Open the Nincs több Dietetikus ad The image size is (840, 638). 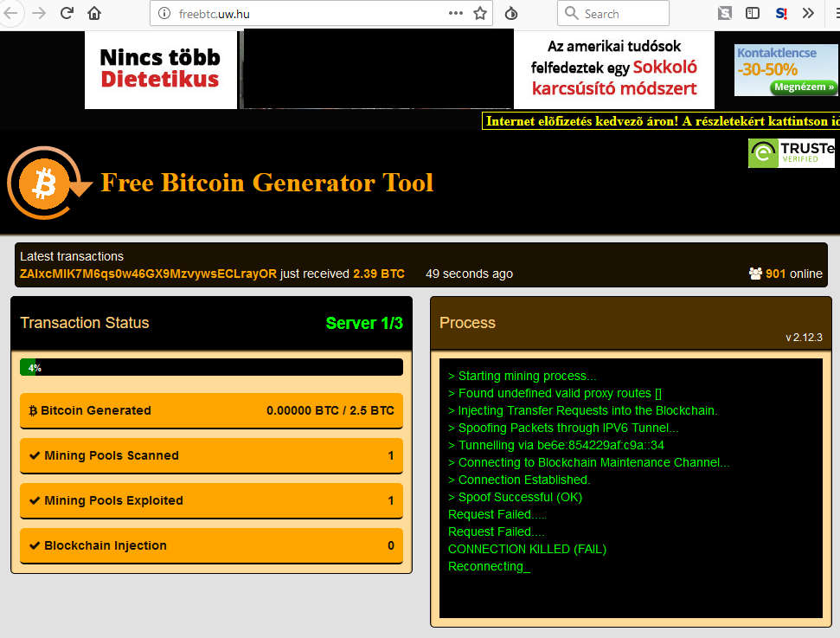pyautogui.click(x=160, y=69)
